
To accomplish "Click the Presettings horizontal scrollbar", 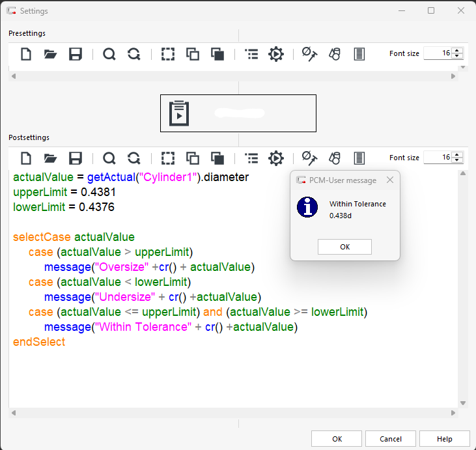I will point(234,76).
